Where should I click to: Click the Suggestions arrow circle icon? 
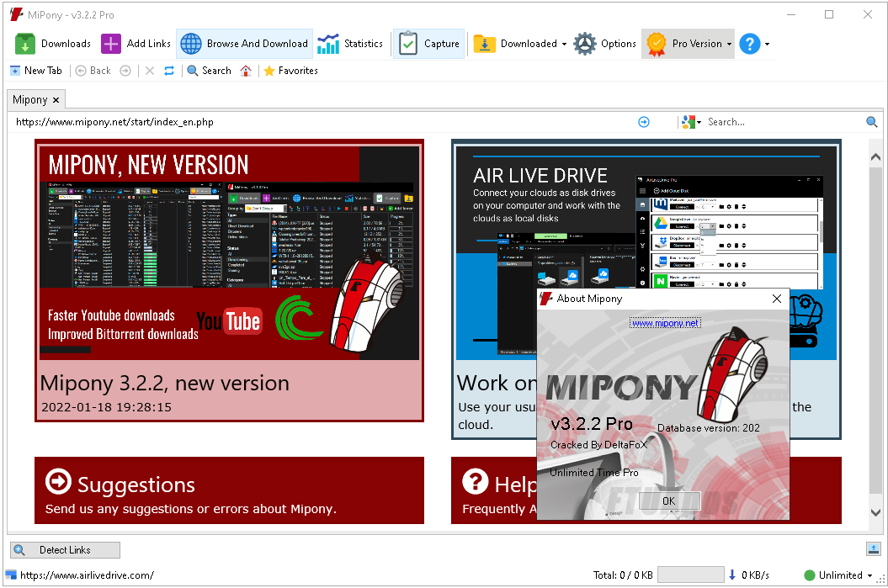58,482
